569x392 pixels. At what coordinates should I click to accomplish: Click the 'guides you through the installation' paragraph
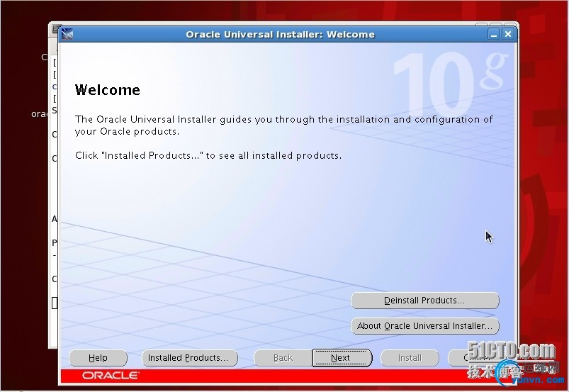point(283,125)
